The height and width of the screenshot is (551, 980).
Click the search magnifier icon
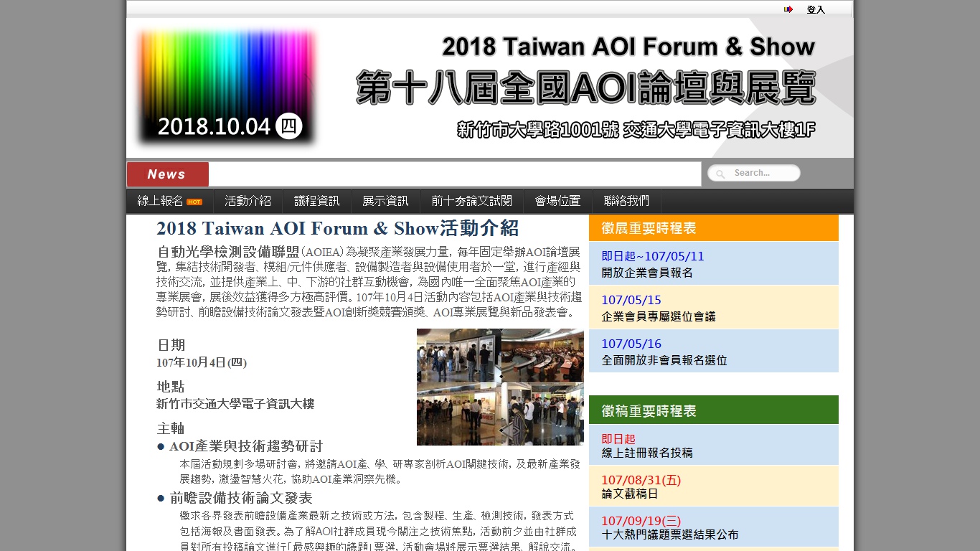point(720,174)
